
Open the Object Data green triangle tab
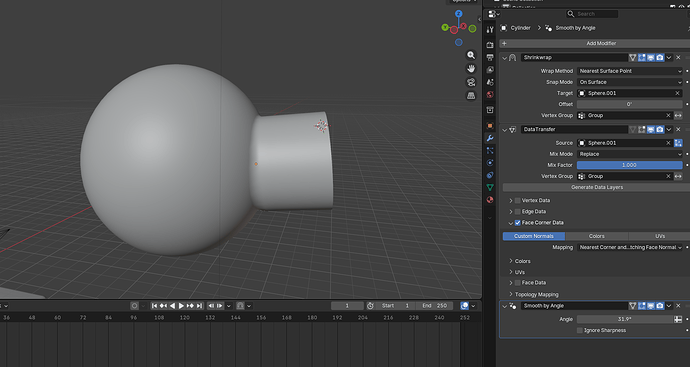pos(490,187)
